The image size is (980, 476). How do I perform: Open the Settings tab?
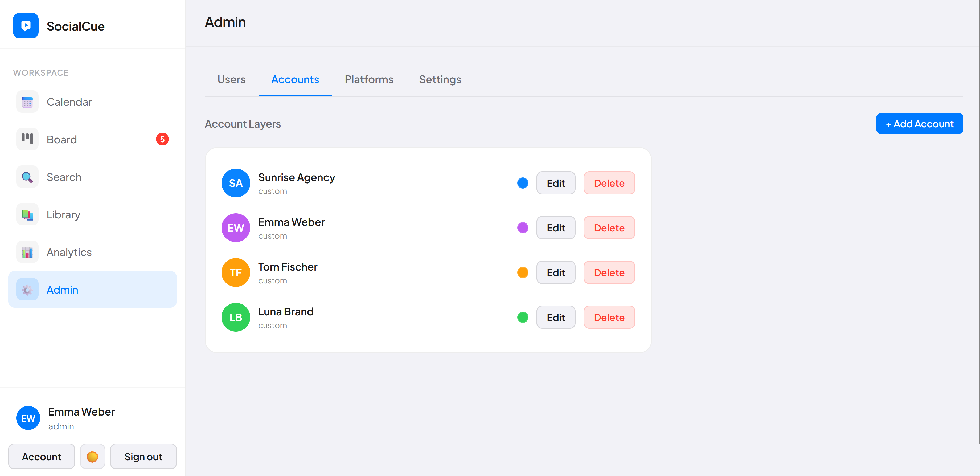click(x=440, y=79)
